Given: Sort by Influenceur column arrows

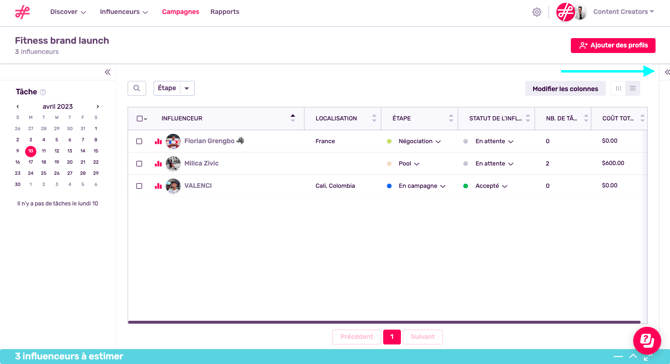Looking at the screenshot, I should point(293,118).
